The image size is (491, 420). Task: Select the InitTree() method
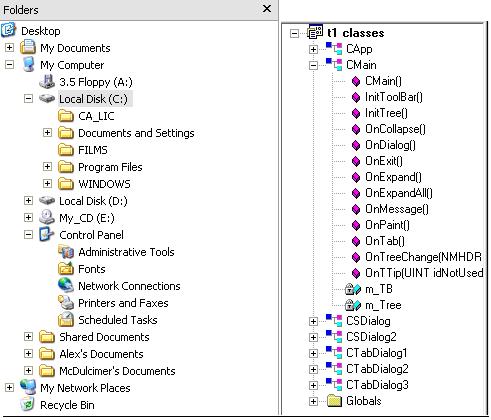[386, 113]
